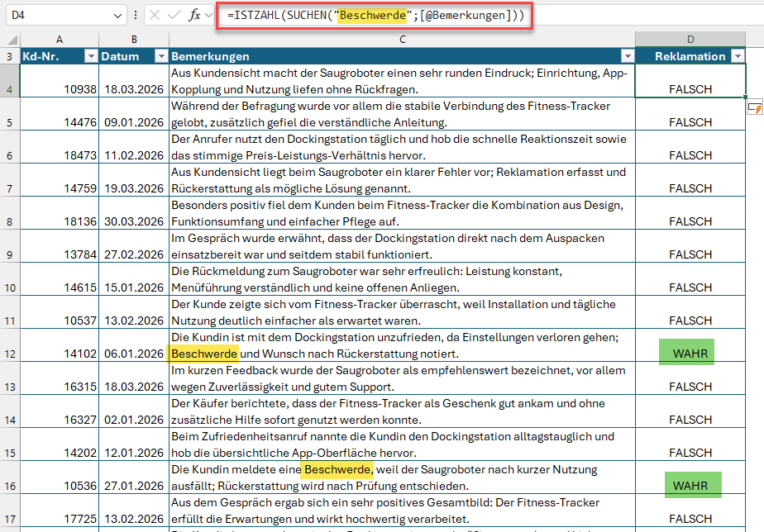This screenshot has width=764, height=532.
Task: Select the FALSCH cell in row 7
Action: tap(690, 180)
